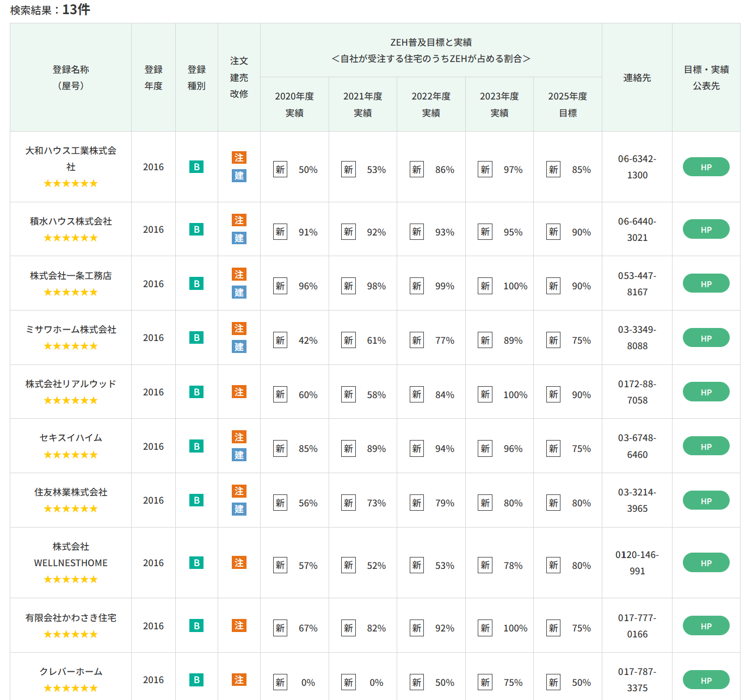Image resolution: width=746 pixels, height=700 pixels.
Task: Click 新 icon beside 大和ハウス 2020 value 50%
Action: [x=280, y=170]
